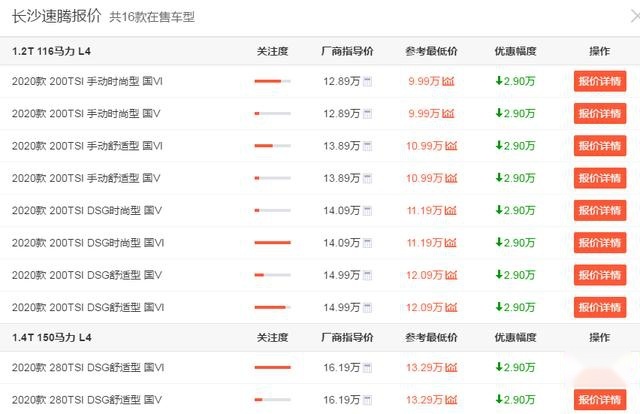The width and height of the screenshot is (640, 414).
Task: Click attention bar of 280TSI DSG舒适型 国VI
Action: (273, 367)
